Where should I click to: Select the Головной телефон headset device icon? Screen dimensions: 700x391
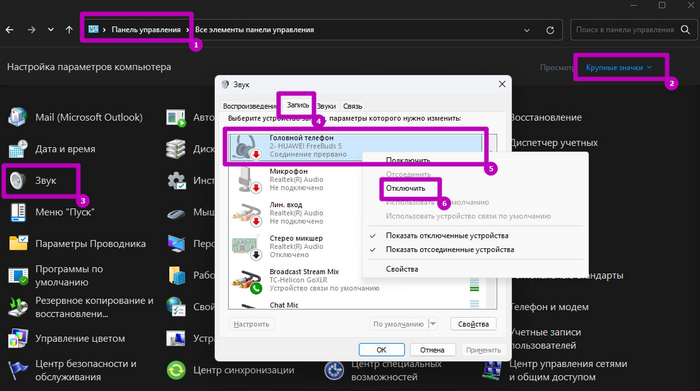246,146
